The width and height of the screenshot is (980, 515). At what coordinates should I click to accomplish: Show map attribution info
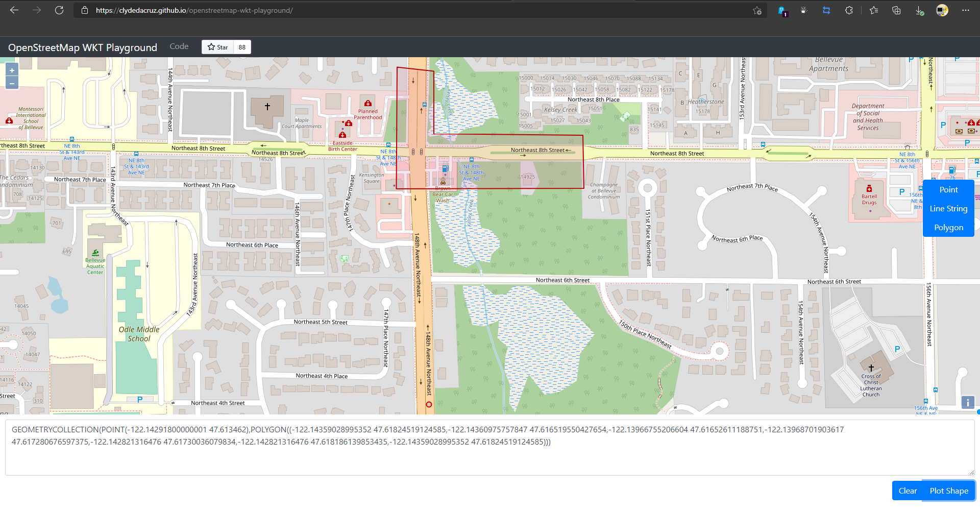(x=968, y=403)
